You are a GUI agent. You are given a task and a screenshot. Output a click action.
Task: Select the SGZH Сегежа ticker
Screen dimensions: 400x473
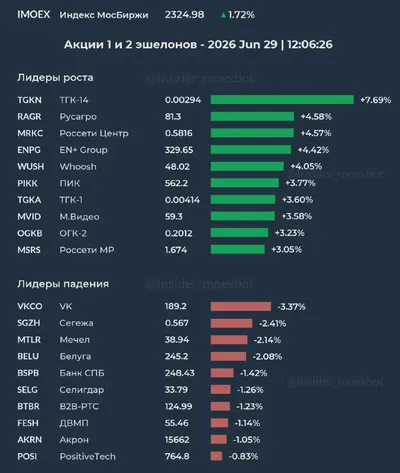pos(29,323)
